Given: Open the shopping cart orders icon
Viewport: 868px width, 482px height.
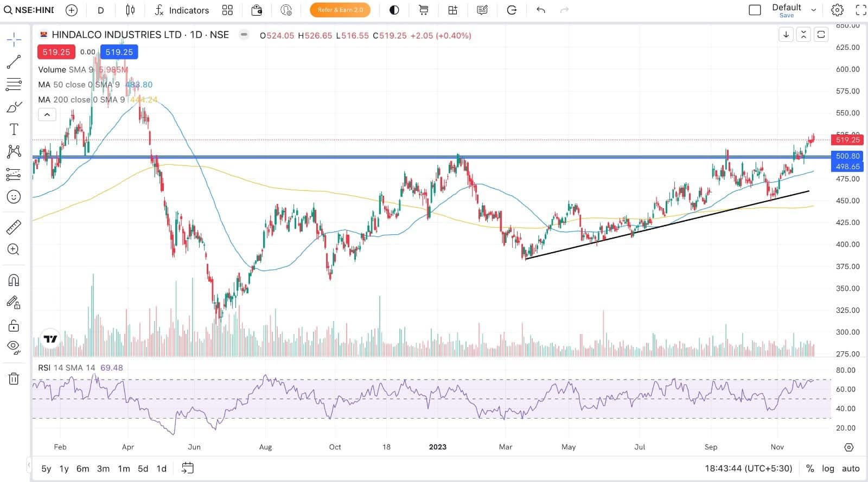Looking at the screenshot, I should (424, 10).
